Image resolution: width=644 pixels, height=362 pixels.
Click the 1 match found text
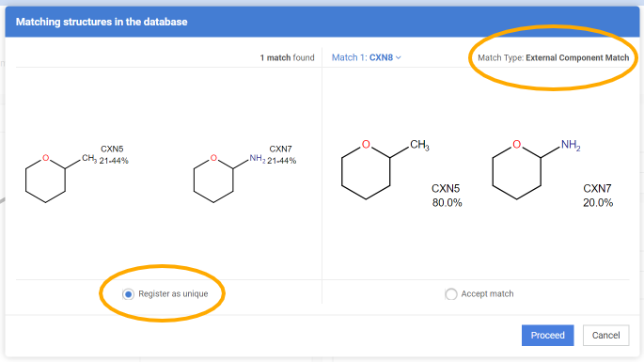(287, 58)
